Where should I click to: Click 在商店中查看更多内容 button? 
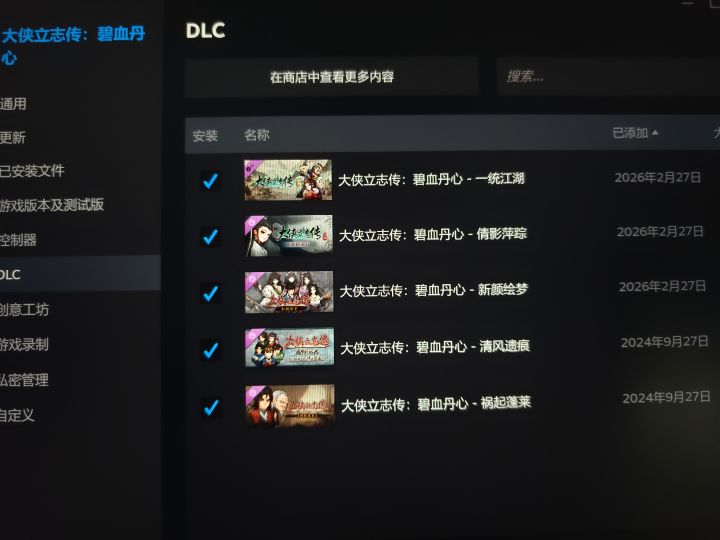[332, 77]
